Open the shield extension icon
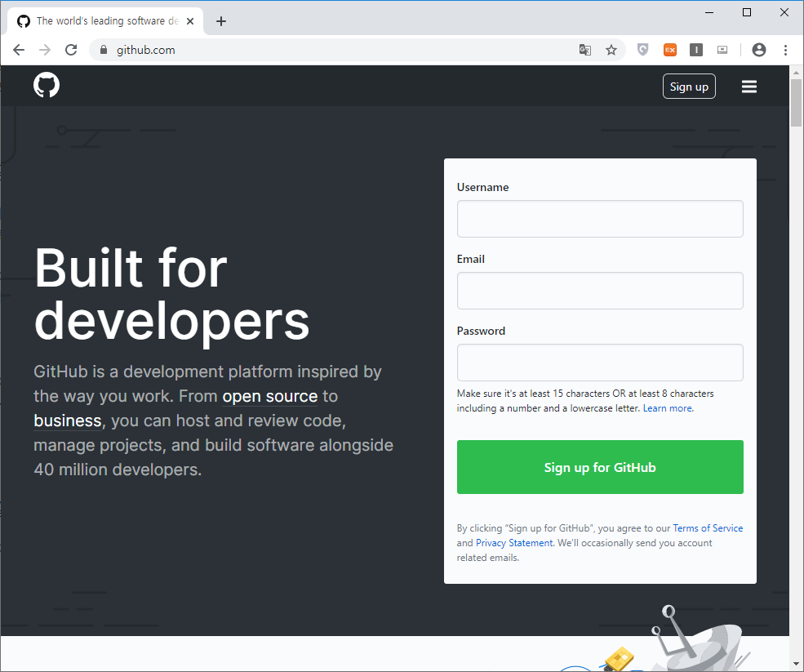This screenshot has width=804, height=672. point(643,50)
